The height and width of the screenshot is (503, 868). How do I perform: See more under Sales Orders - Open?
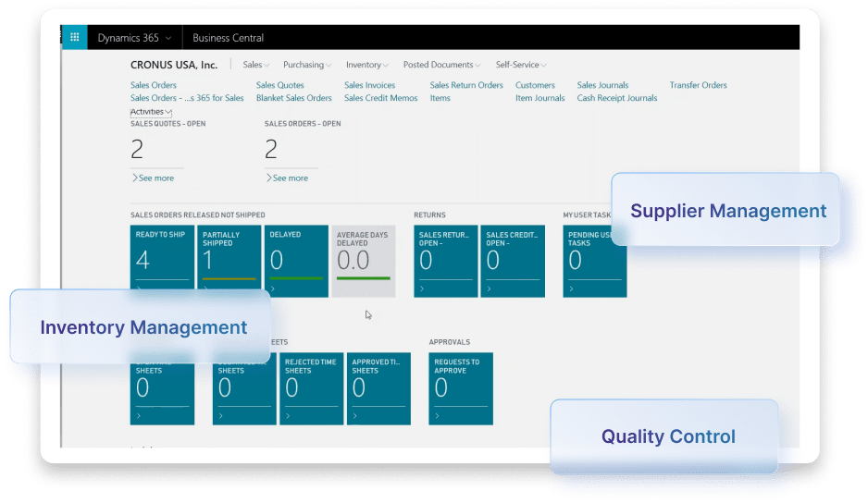tap(287, 178)
